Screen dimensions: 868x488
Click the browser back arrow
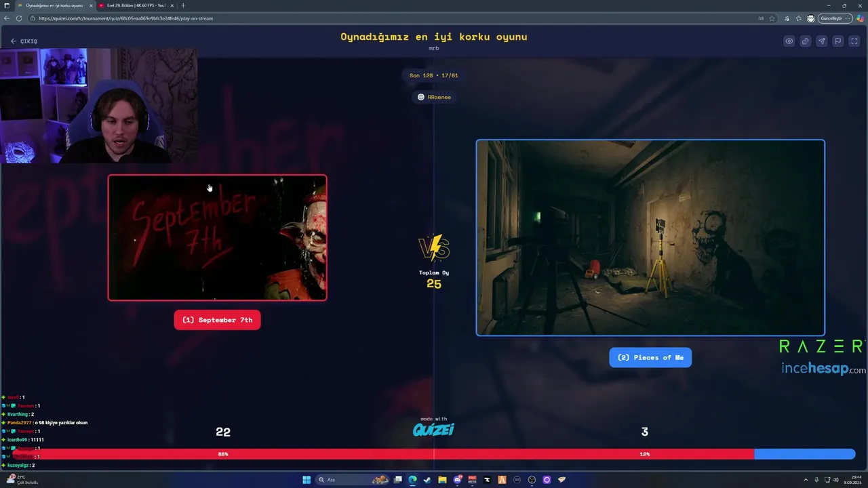(7, 18)
